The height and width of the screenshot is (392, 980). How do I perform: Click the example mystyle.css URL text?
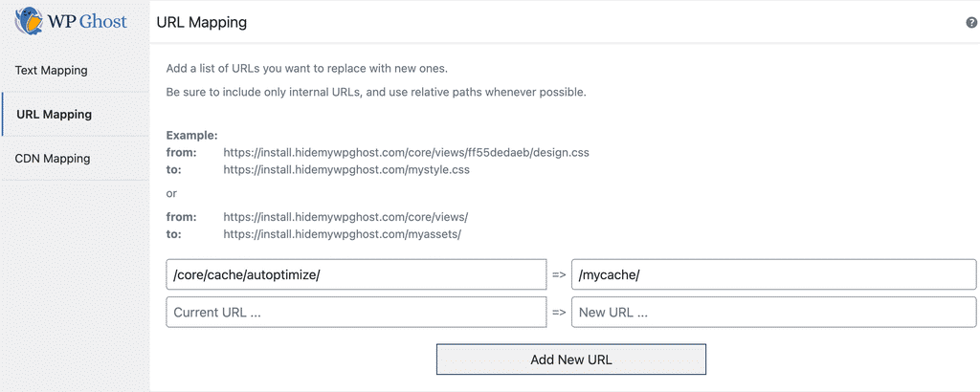[x=346, y=169]
